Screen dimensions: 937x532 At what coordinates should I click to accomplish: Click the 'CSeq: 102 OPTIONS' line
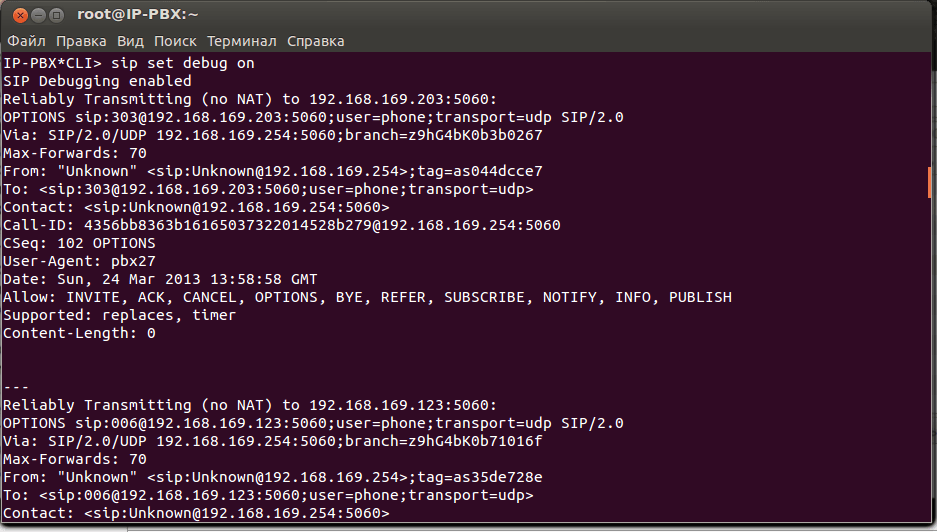[79, 243]
